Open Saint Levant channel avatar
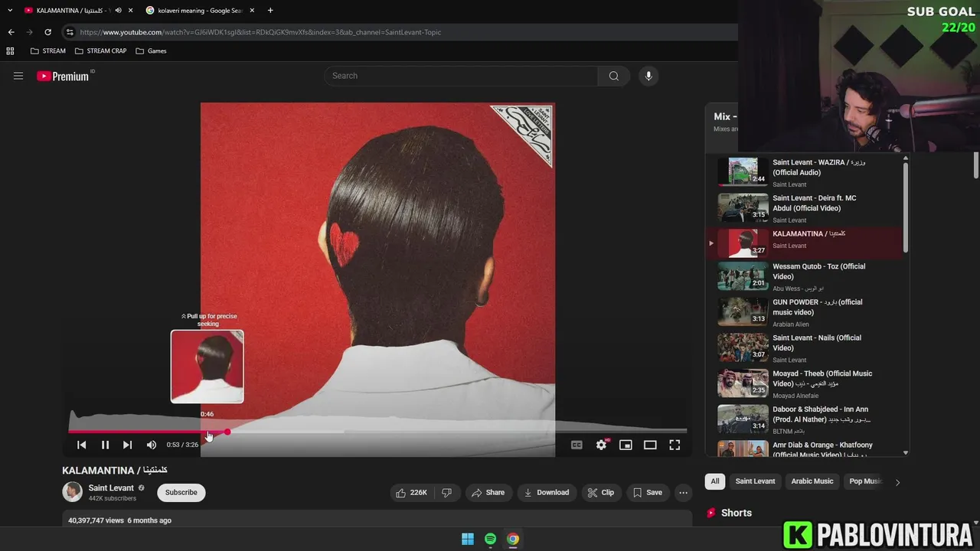The height and width of the screenshot is (551, 980). pos(72,491)
